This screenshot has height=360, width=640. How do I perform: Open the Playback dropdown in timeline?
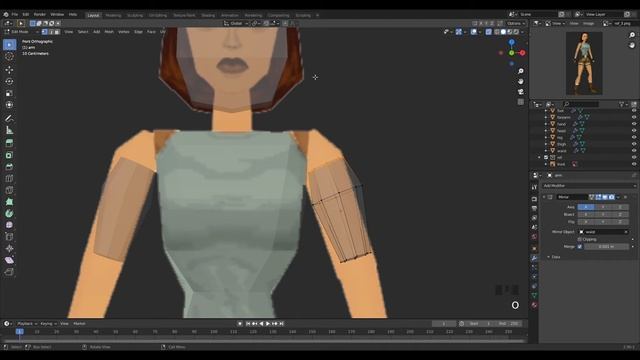[x=27, y=324]
